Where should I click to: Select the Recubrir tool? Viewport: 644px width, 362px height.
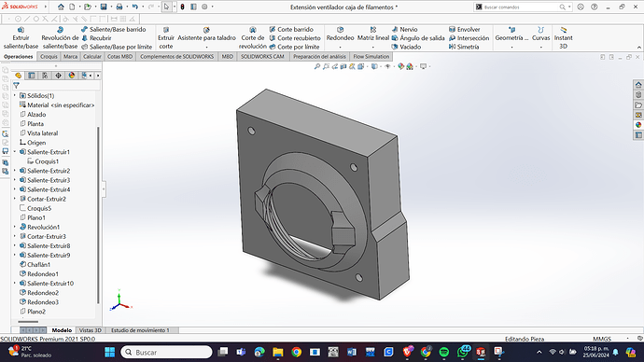pos(96,38)
